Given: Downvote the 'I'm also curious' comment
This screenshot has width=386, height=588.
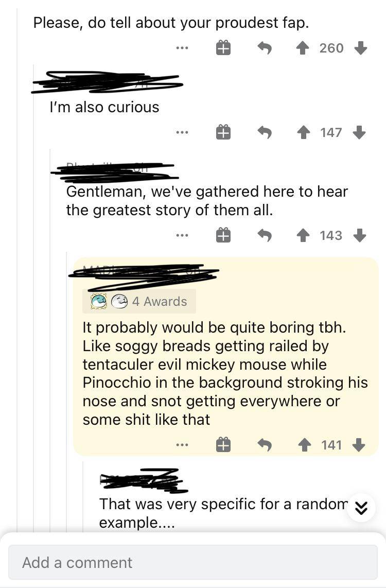Looking at the screenshot, I should tap(360, 132).
